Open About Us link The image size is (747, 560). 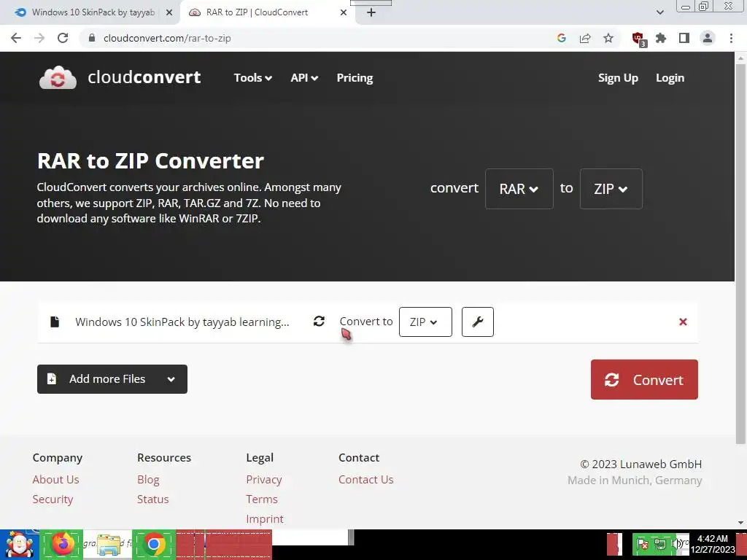(55, 480)
